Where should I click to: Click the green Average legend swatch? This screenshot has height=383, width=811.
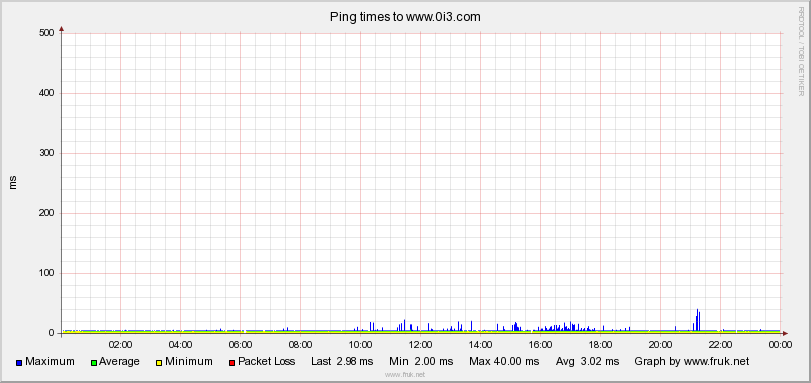pos(94,363)
